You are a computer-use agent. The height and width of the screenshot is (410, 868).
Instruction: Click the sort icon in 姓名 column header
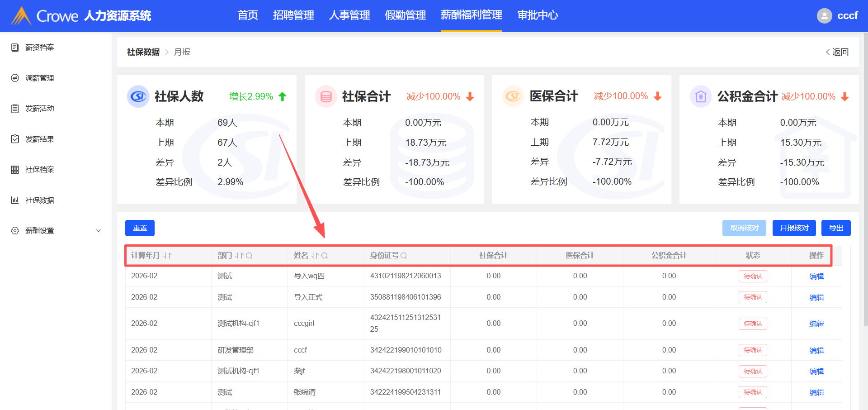pos(315,256)
